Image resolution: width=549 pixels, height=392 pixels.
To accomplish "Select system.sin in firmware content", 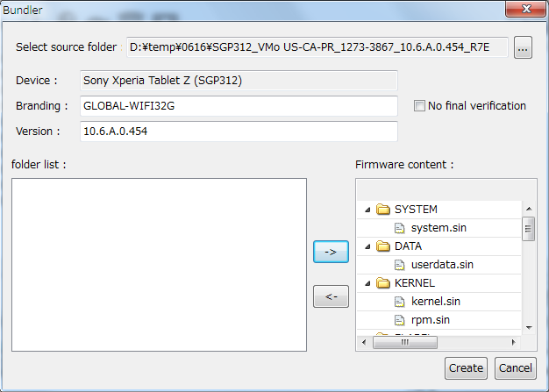I will tap(438, 228).
